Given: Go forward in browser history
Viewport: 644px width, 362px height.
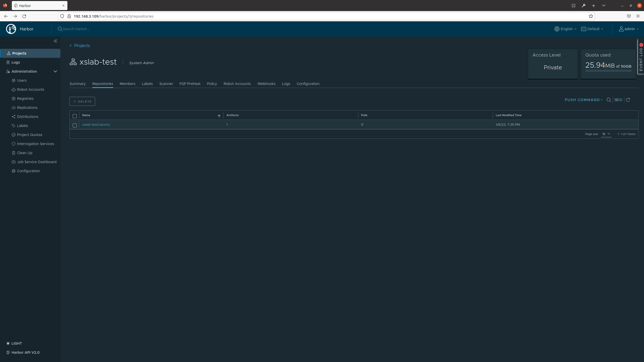Looking at the screenshot, I should (15, 16).
